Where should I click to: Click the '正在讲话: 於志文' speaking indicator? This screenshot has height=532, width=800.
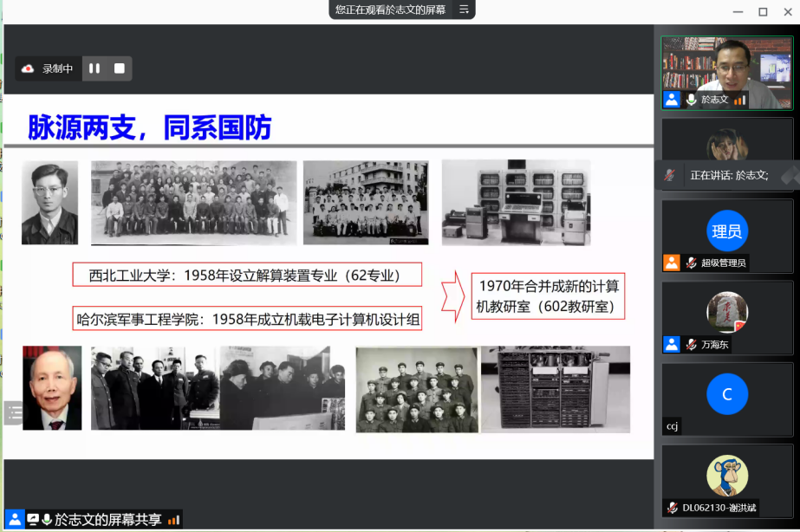click(728, 175)
